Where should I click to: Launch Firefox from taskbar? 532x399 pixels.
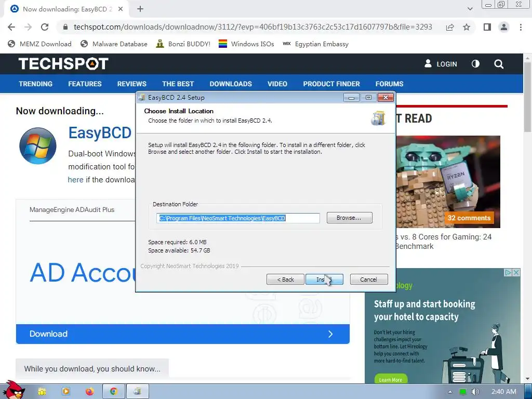tap(89, 392)
